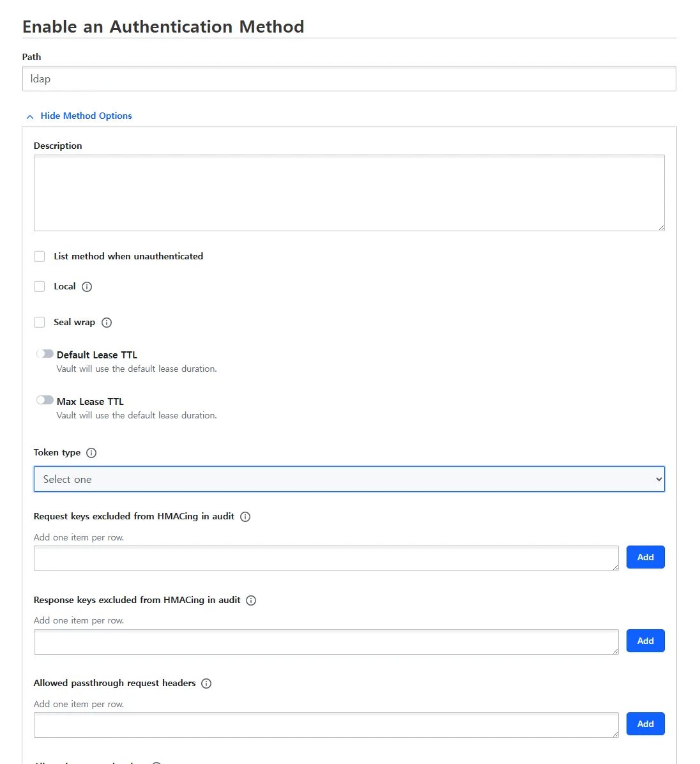Click Add for Response keys excluded

tap(645, 641)
